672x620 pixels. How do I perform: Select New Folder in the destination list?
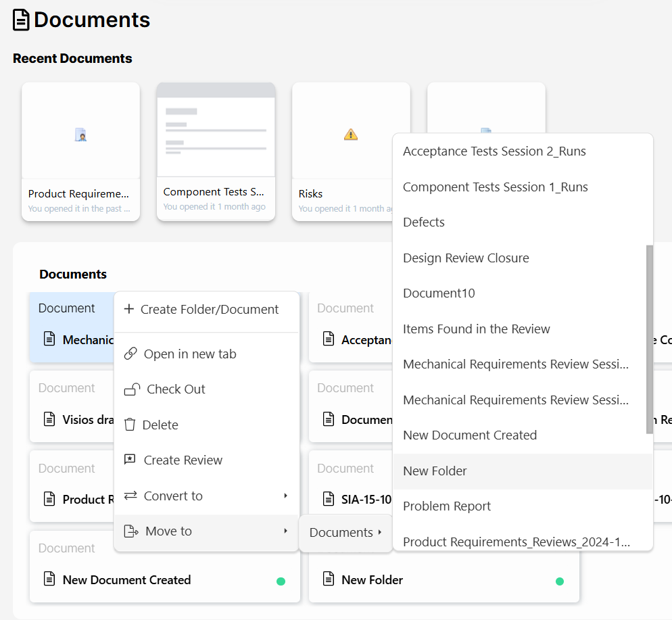click(x=435, y=471)
